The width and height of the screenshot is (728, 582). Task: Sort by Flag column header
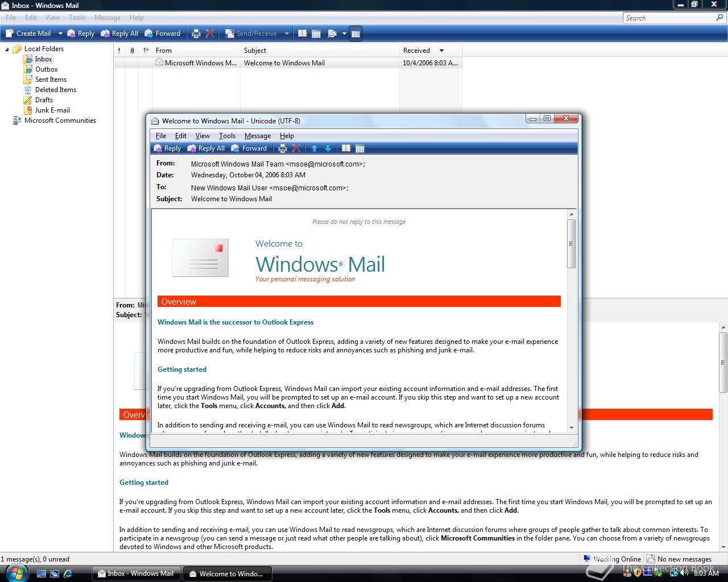[x=146, y=51]
